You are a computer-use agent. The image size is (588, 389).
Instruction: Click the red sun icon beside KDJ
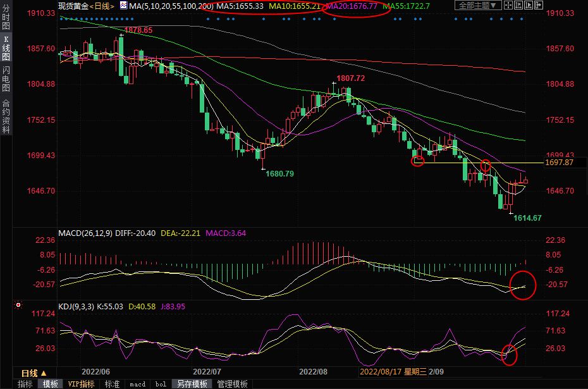tap(19, 305)
